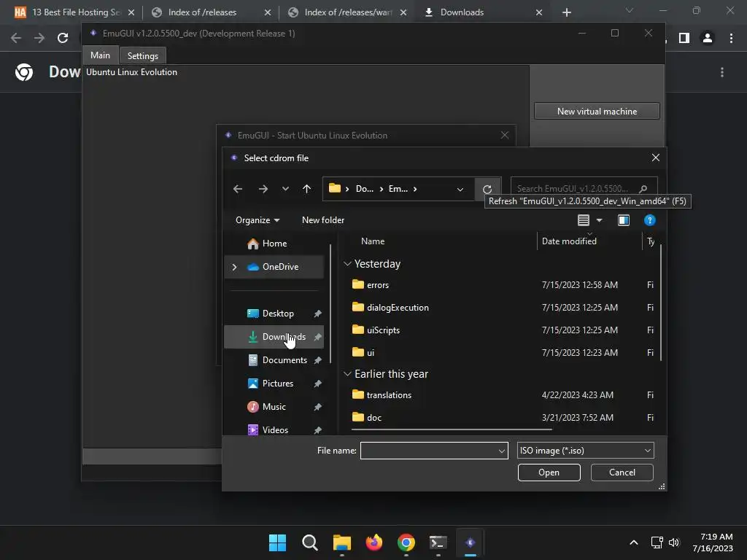Expand the OneDrive tree node
Image resolution: width=747 pixels, height=560 pixels.
click(x=234, y=267)
